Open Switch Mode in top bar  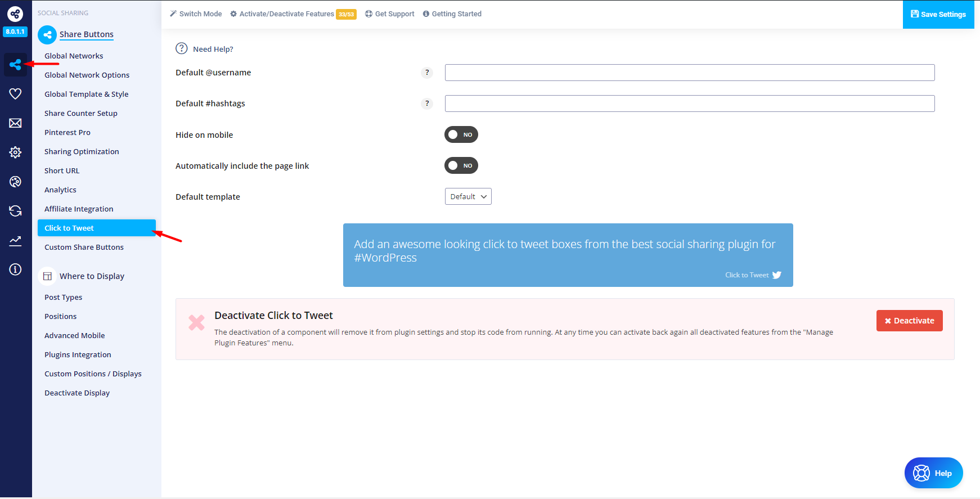[x=196, y=14]
